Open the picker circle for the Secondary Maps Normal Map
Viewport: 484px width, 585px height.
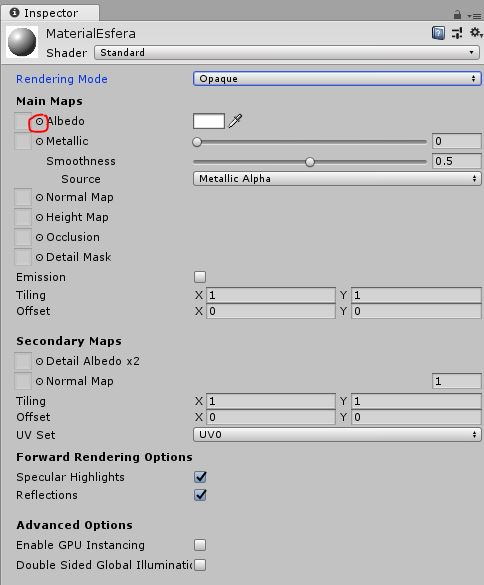point(40,381)
